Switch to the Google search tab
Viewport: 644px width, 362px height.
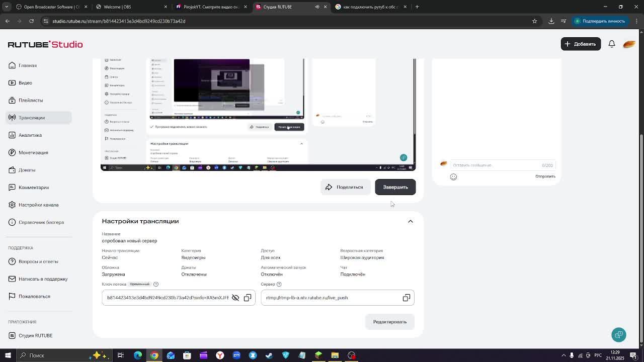[372, 7]
